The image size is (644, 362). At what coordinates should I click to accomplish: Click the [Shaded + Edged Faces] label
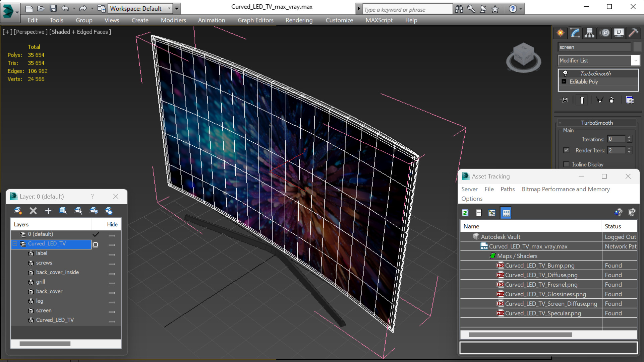coord(80,32)
